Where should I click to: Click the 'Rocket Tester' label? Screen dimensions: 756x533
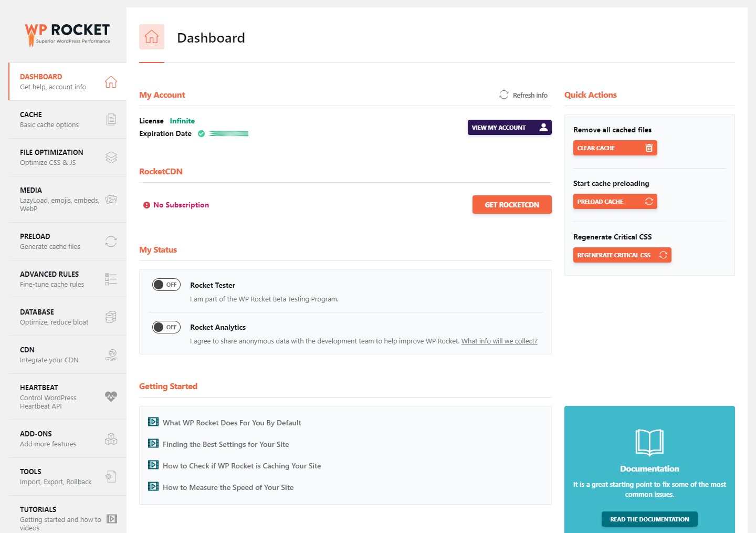tap(213, 285)
